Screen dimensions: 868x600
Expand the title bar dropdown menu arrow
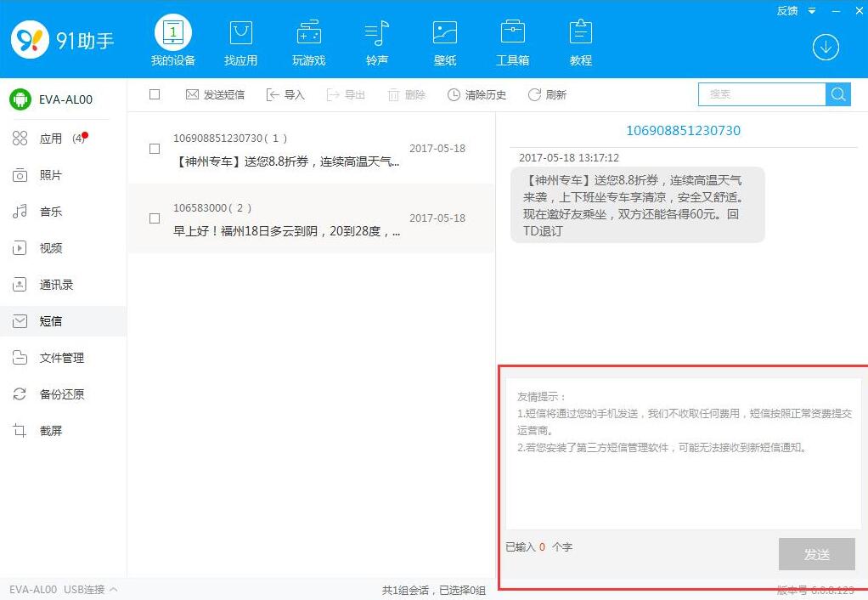(812, 10)
